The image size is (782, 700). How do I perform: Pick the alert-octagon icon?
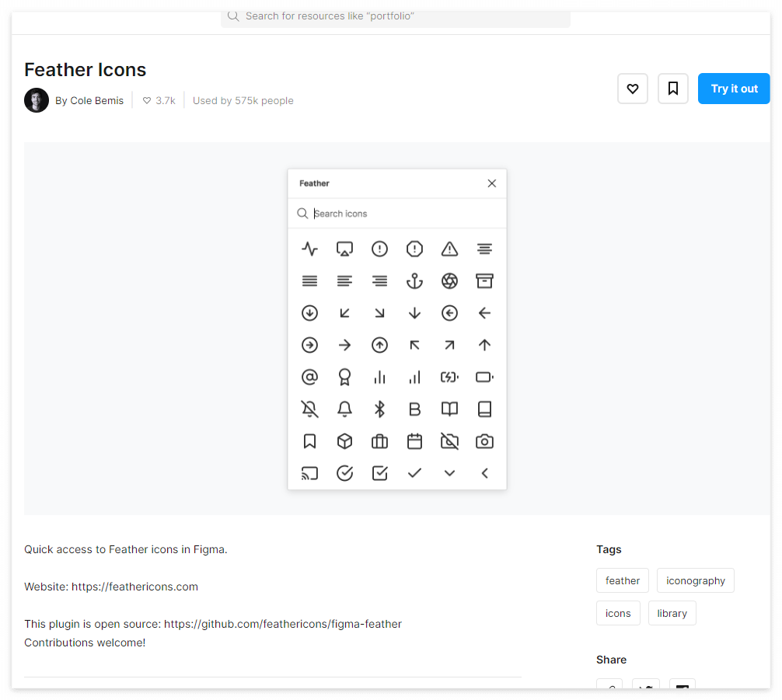(414, 249)
